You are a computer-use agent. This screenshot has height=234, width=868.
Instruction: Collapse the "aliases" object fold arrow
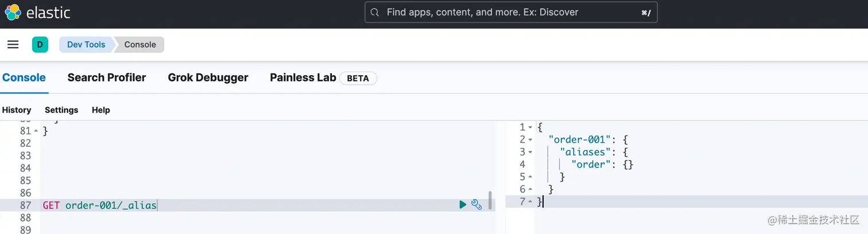point(530,152)
